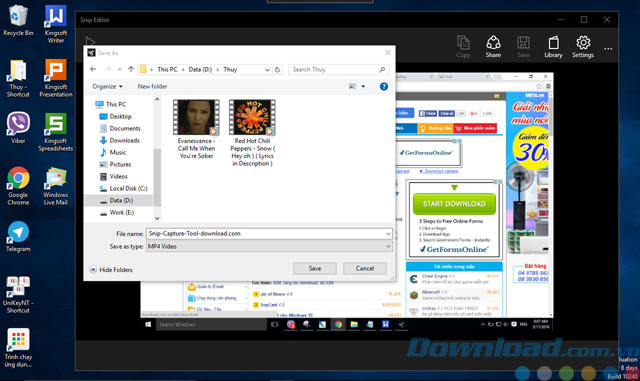Viewport: 640px width, 381px height.
Task: Change the view layout icon in Save As
Action: (352, 86)
